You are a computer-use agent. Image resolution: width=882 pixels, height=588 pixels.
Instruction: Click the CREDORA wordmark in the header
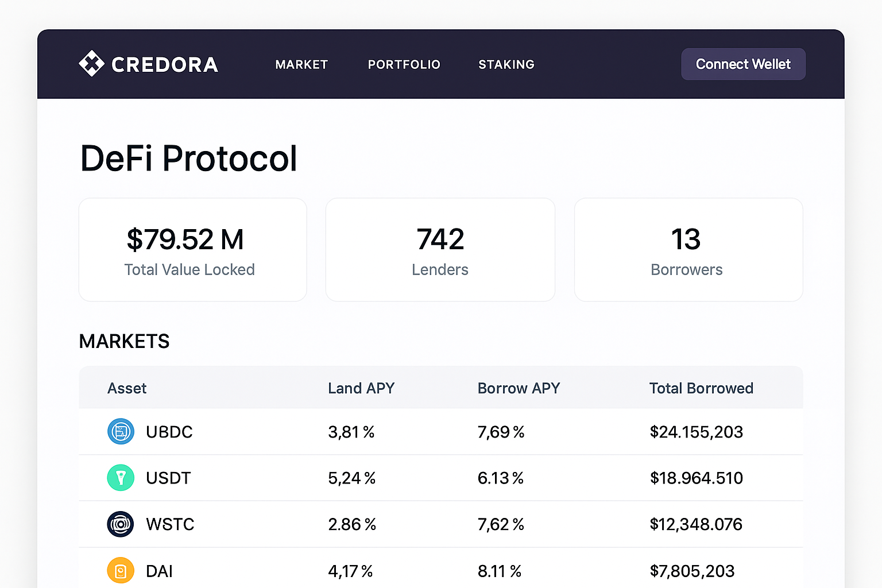(x=165, y=64)
